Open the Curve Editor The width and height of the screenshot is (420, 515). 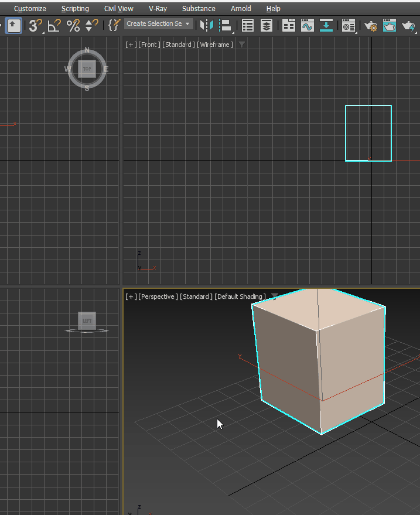point(308,25)
